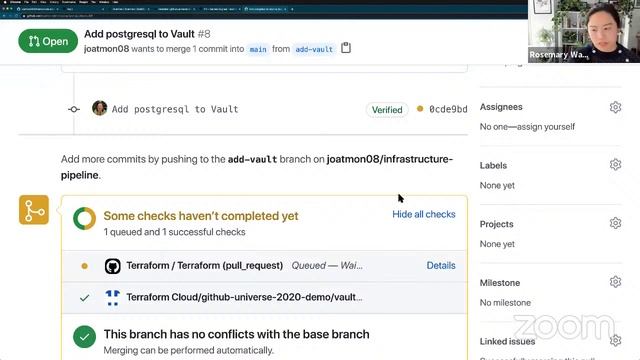Image resolution: width=640 pixels, height=360 pixels.
Task: Click the pending checks progress ring
Action: [84, 219]
